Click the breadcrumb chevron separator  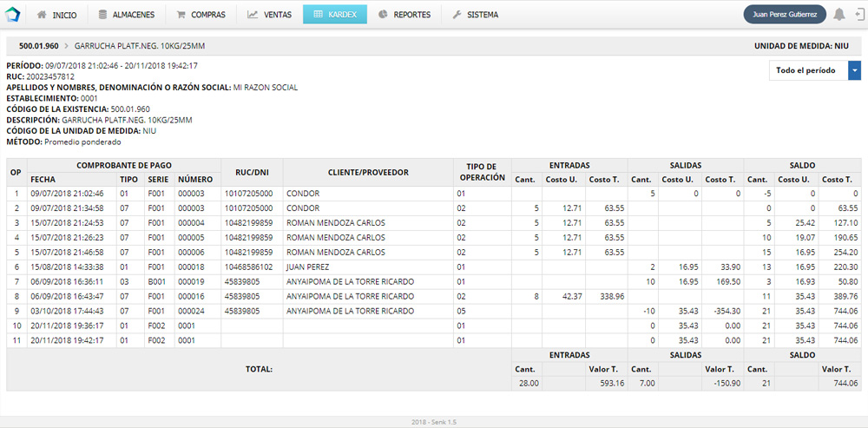click(x=66, y=45)
